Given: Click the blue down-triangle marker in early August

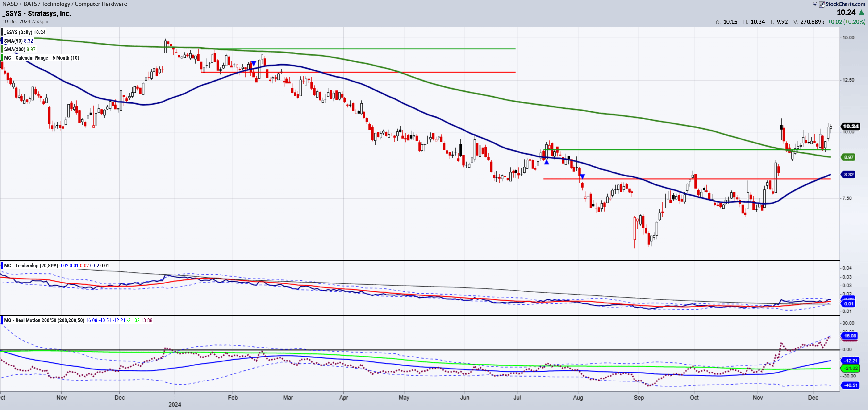Looking at the screenshot, I should [x=582, y=176].
